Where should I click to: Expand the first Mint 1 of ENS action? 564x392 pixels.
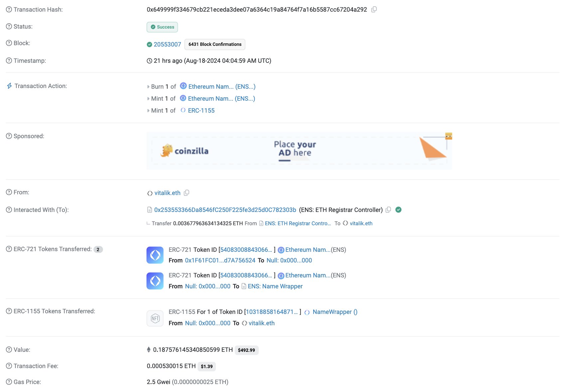pos(148,98)
